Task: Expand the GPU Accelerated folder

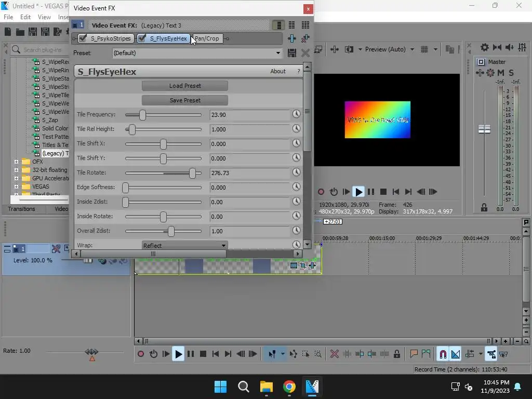Action: click(x=16, y=178)
